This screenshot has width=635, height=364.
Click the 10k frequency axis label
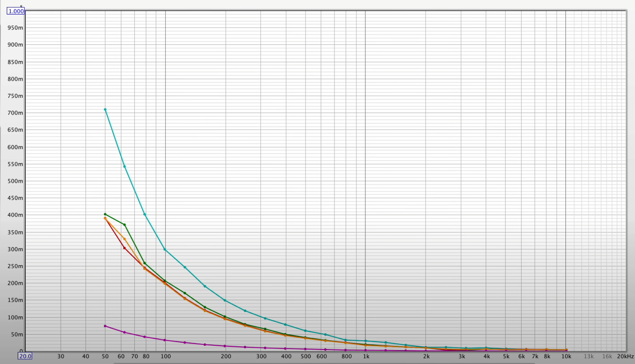click(566, 357)
